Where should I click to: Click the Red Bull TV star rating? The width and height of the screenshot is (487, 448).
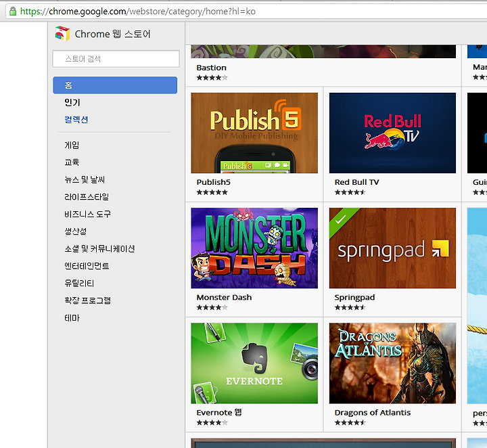coord(350,192)
